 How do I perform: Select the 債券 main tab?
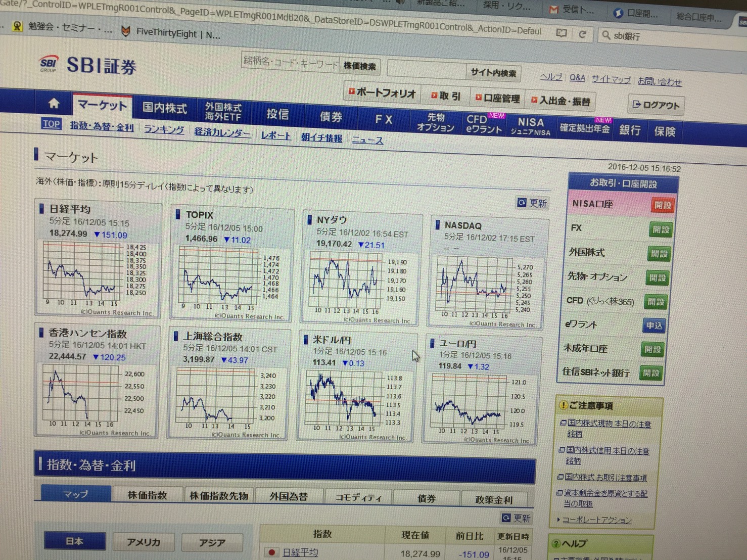(331, 117)
